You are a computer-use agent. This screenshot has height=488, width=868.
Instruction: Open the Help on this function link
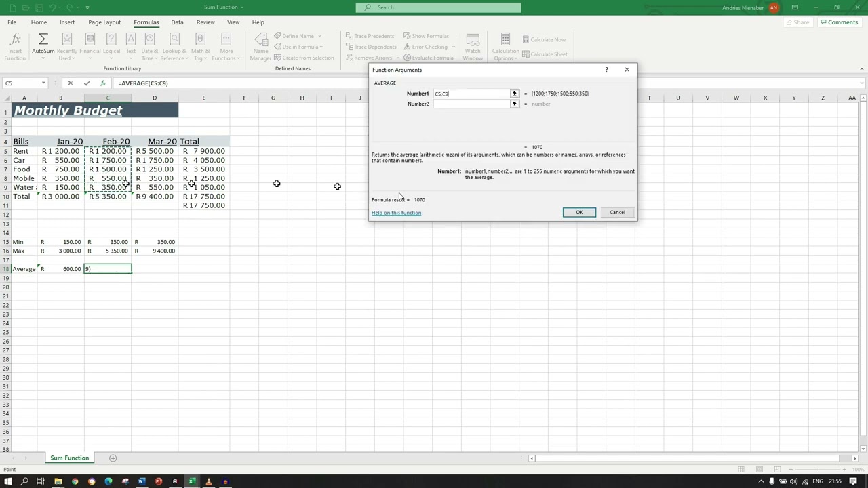click(396, 213)
